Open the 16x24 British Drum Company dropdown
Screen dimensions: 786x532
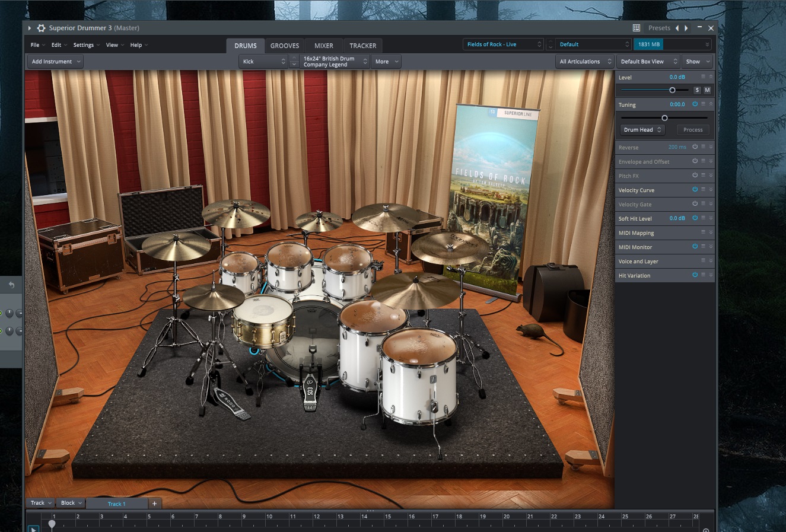[335, 62]
